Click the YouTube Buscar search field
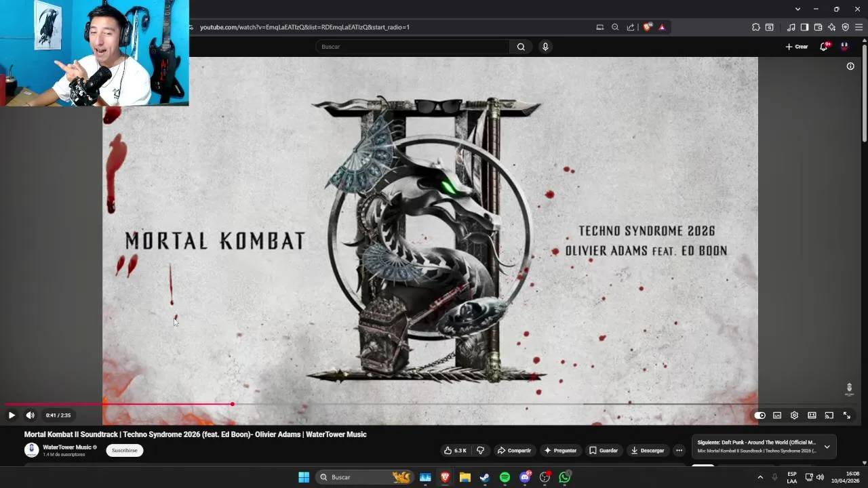This screenshot has width=868, height=488. (412, 47)
